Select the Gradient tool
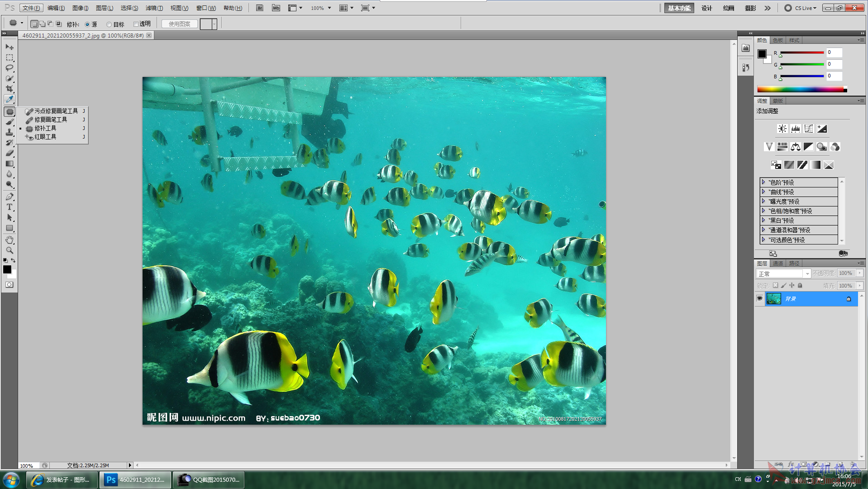This screenshot has height=489, width=868. (10, 163)
